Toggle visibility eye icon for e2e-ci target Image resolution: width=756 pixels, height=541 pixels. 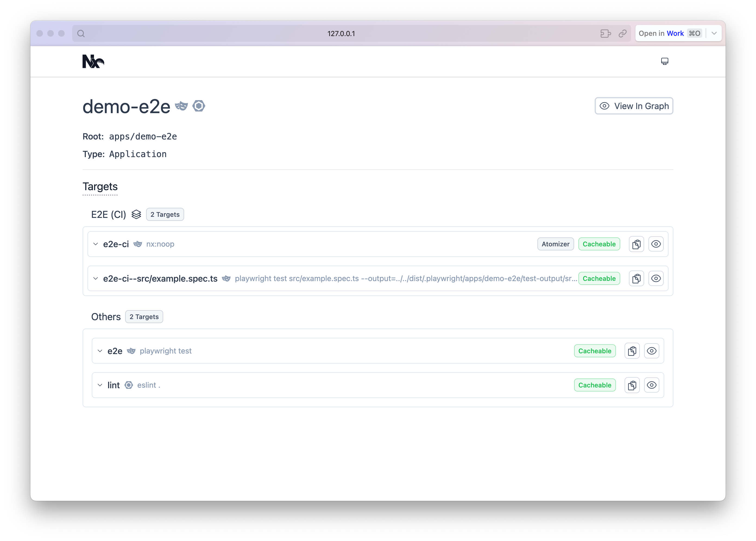pyautogui.click(x=656, y=244)
